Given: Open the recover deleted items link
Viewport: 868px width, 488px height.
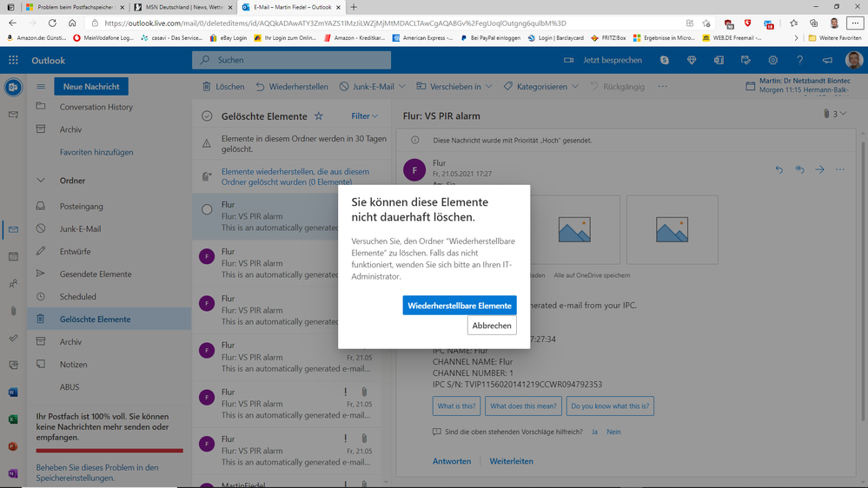Looking at the screenshot, I should click(x=295, y=176).
